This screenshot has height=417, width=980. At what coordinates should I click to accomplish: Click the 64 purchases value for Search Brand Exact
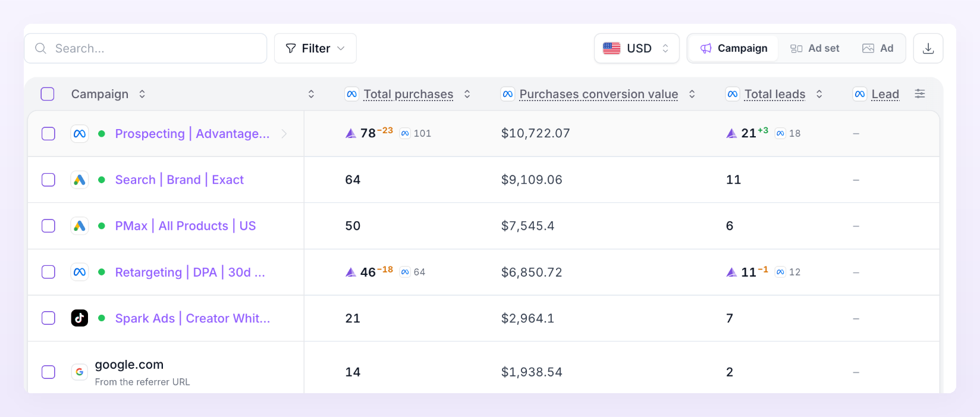pyautogui.click(x=353, y=180)
